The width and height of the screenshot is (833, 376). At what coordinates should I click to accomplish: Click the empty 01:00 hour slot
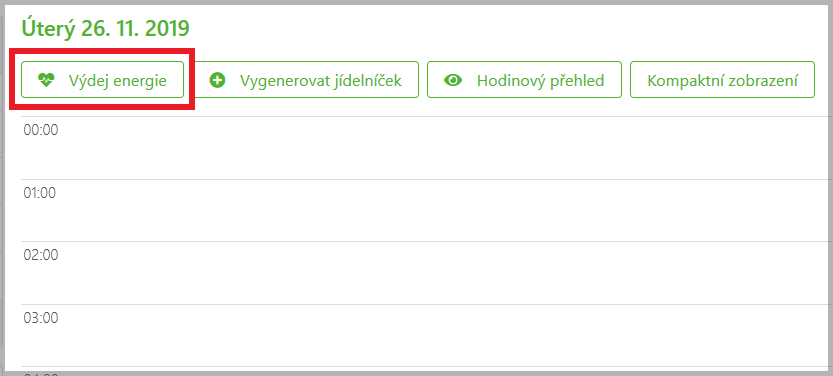tap(427, 210)
